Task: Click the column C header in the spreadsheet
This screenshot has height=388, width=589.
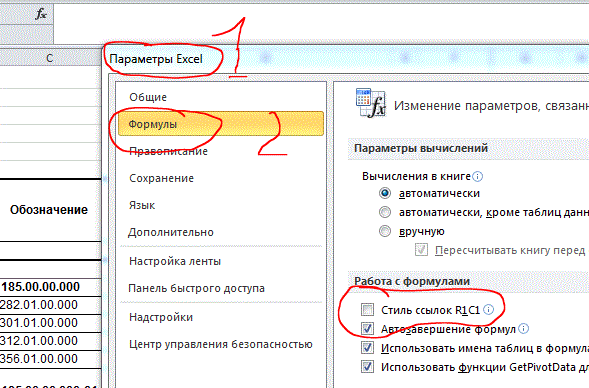Action: point(50,58)
